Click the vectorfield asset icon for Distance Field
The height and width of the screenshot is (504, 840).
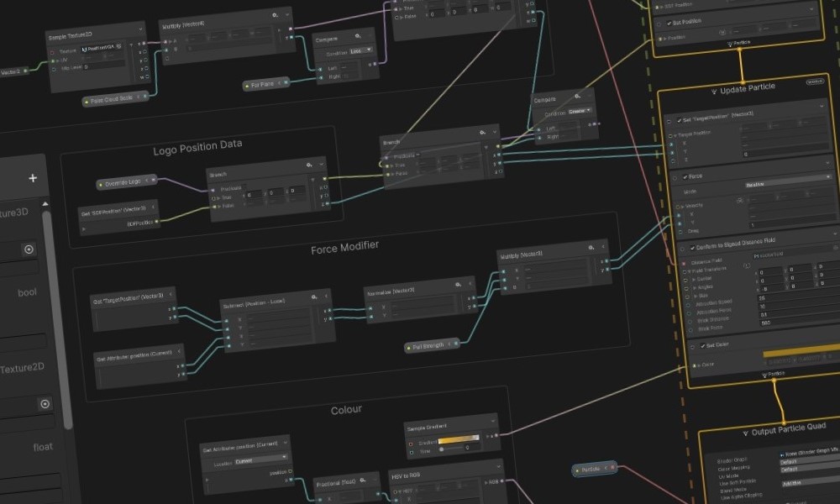point(757,256)
